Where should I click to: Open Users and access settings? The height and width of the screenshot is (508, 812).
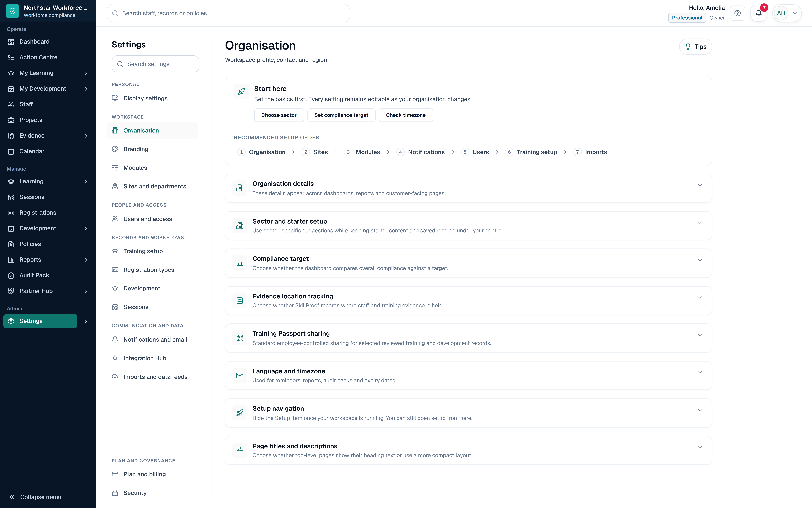(153, 219)
